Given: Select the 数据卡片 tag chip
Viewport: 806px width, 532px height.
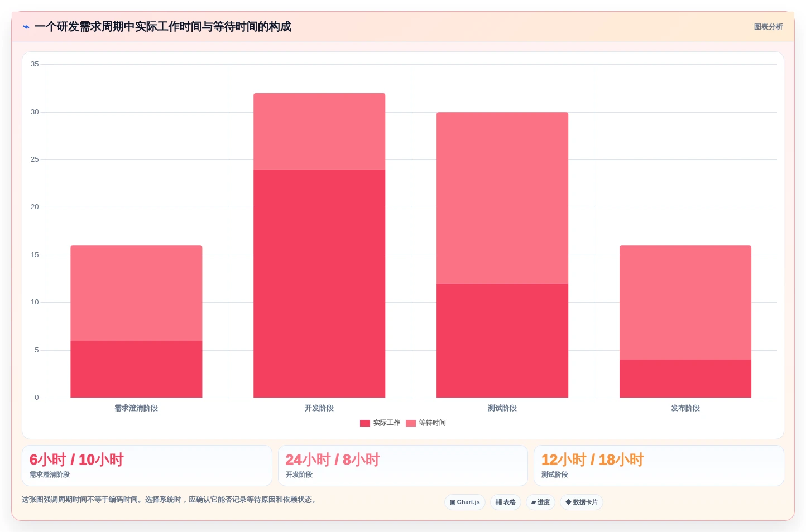Looking at the screenshot, I should 582,502.
